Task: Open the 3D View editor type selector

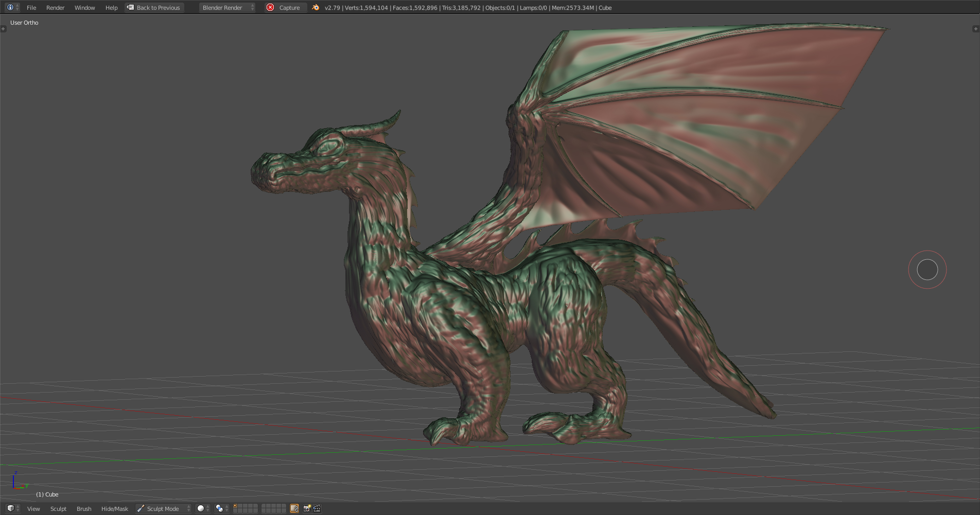Action: 13,509
